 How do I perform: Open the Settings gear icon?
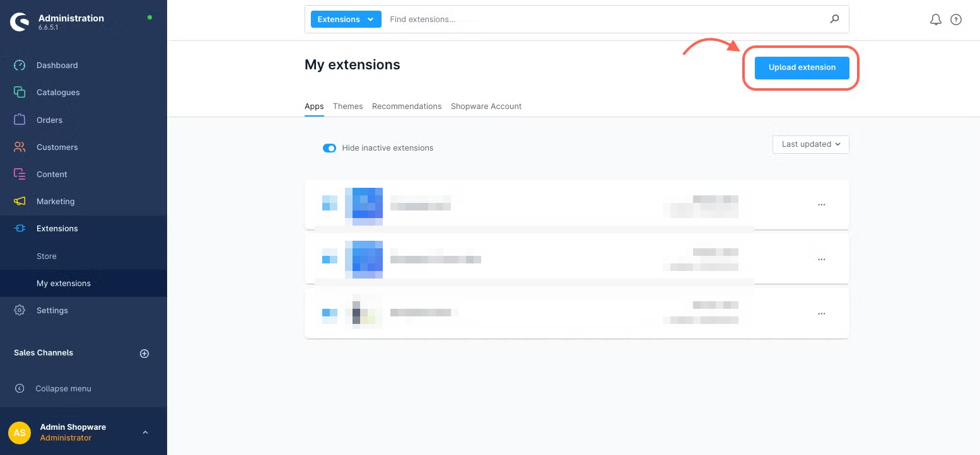(20, 310)
